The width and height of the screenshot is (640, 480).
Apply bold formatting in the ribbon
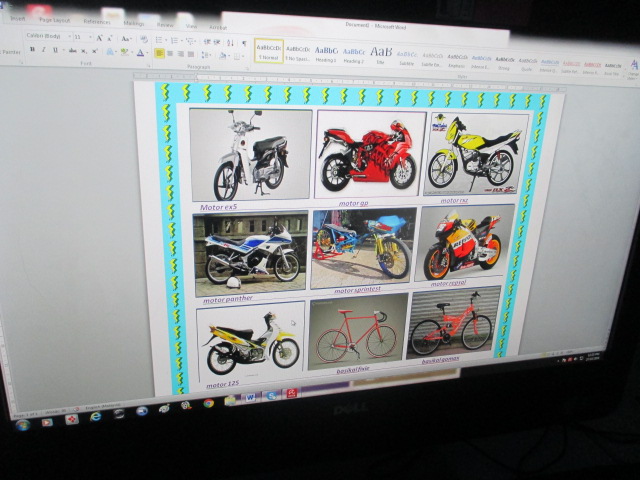click(32, 49)
